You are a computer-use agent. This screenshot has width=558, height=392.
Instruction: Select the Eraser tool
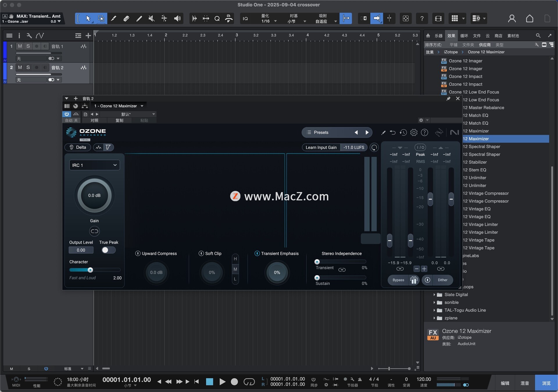tap(126, 19)
